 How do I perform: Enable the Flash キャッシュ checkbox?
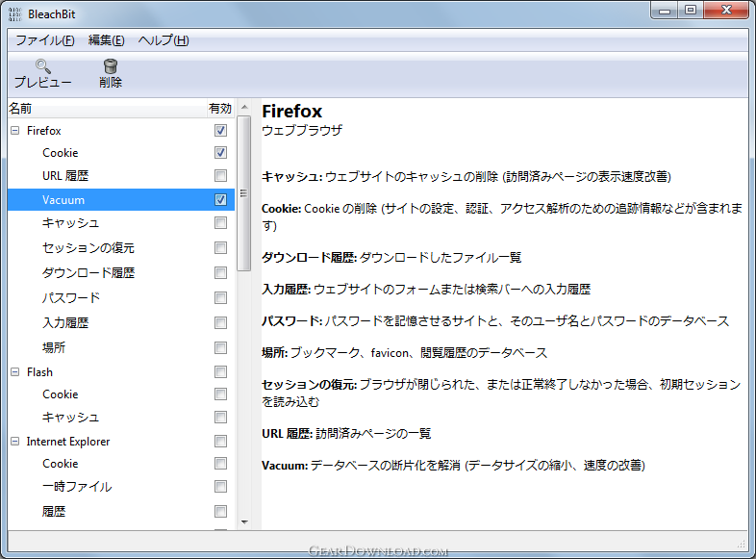pos(220,418)
